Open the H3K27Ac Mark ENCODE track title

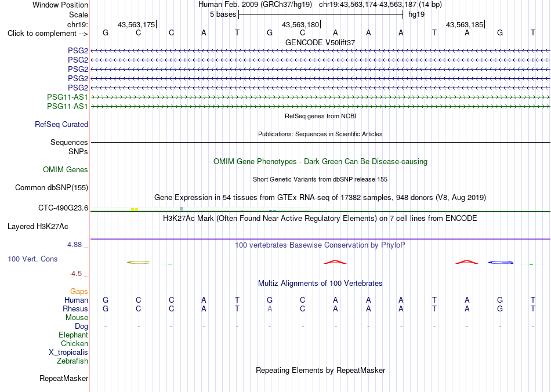320,219
